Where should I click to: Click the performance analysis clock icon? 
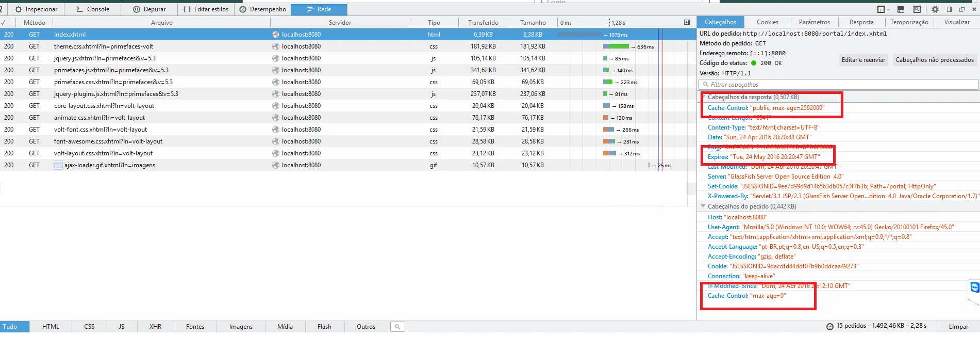tap(829, 327)
